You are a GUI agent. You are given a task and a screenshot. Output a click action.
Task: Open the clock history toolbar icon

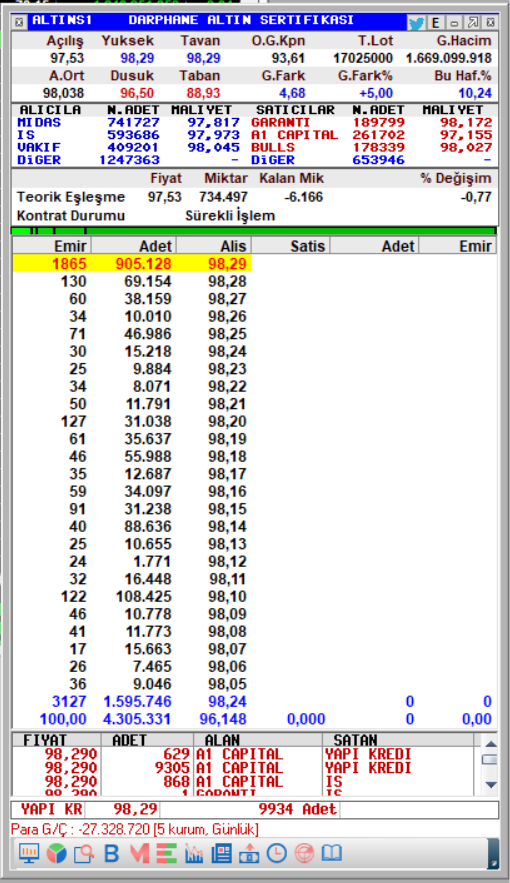point(276,854)
